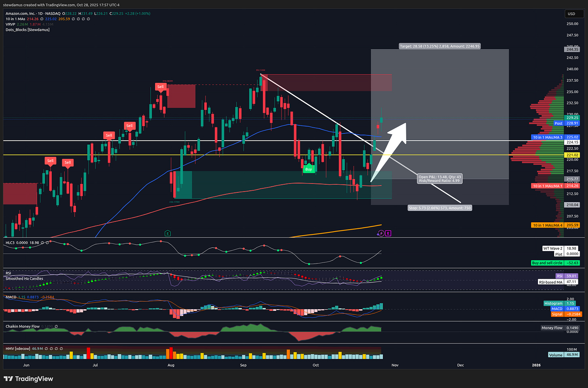The width and height of the screenshot is (588, 388).
Task: Select the MACD pane legend
Action: [11, 297]
